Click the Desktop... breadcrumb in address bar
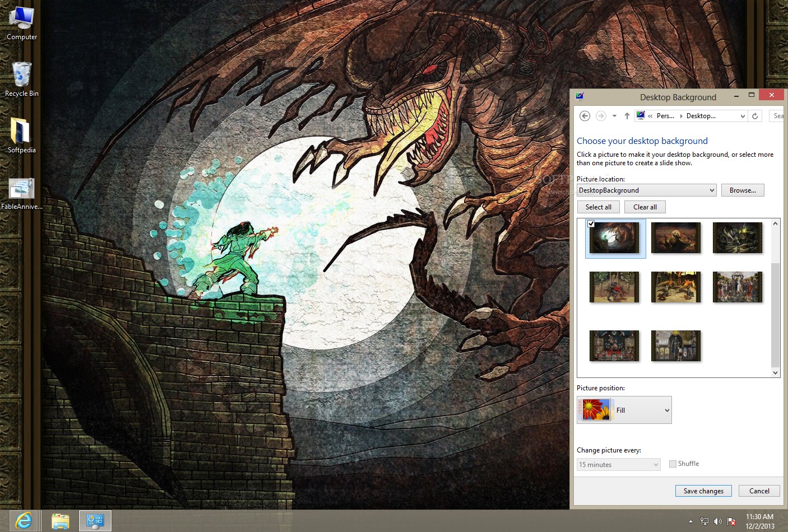The height and width of the screenshot is (532, 788). coord(701,116)
